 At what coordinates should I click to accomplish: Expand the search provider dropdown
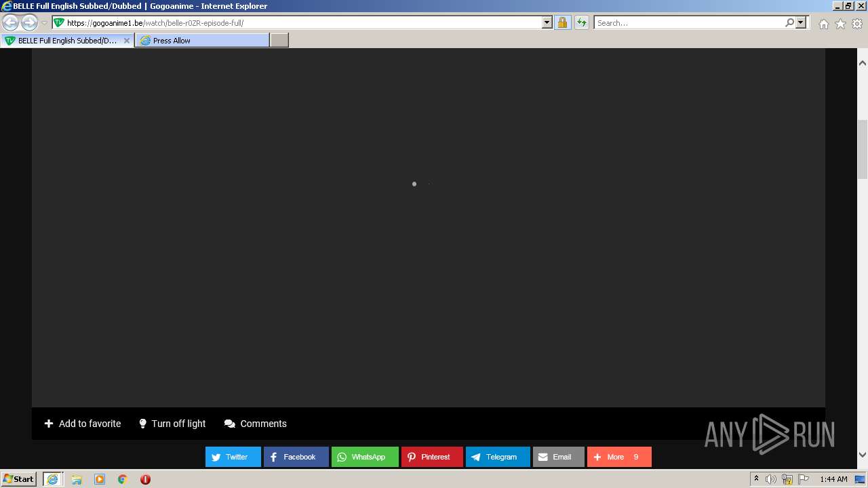tap(801, 22)
